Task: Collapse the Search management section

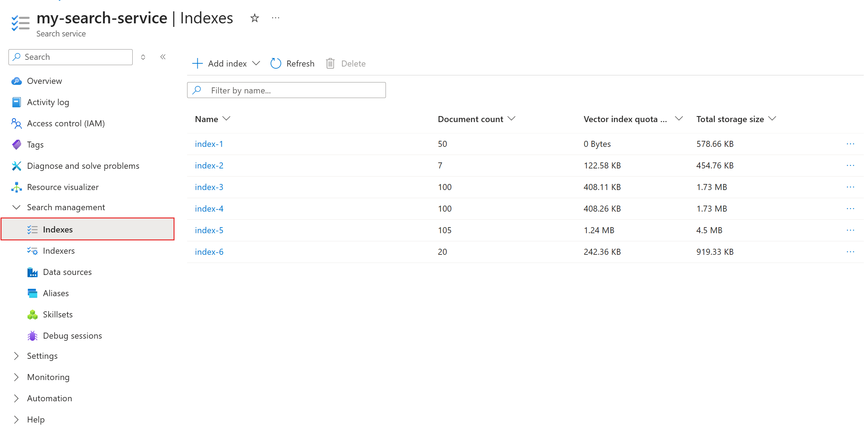Action: (x=16, y=207)
